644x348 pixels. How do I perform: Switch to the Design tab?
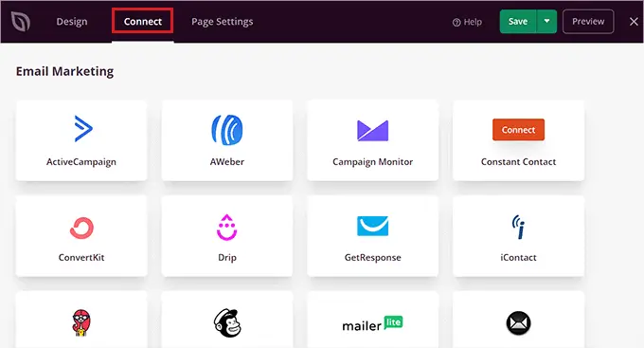[72, 22]
